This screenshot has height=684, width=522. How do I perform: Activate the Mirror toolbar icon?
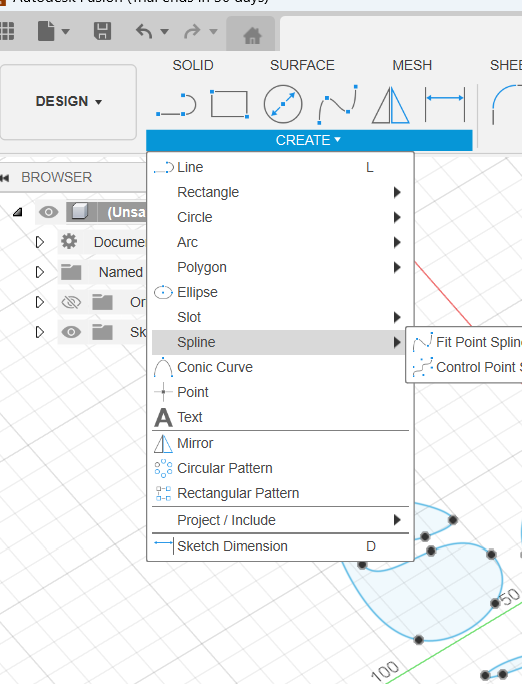(x=391, y=105)
